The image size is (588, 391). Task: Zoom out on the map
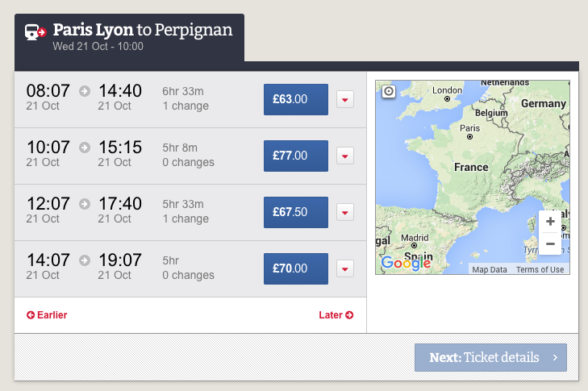(550, 243)
